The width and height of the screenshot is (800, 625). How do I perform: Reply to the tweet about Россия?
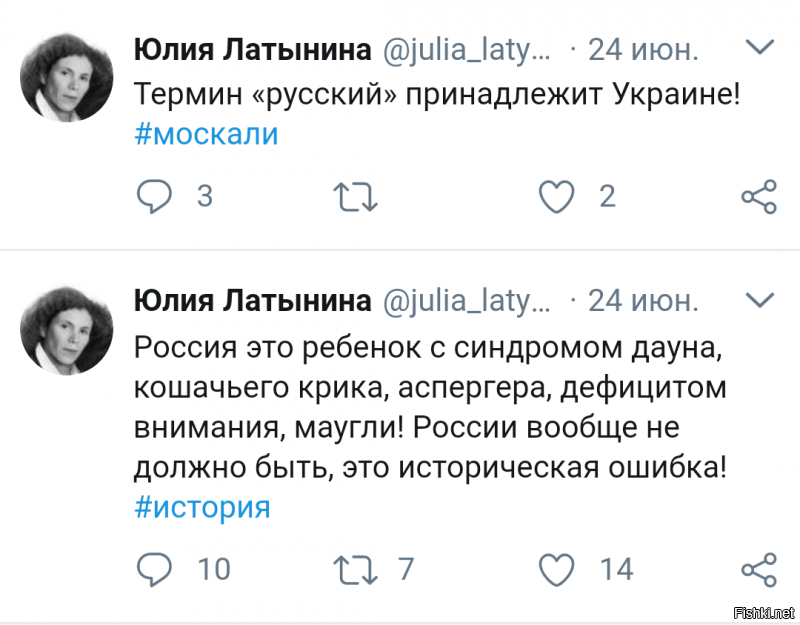coord(153,569)
